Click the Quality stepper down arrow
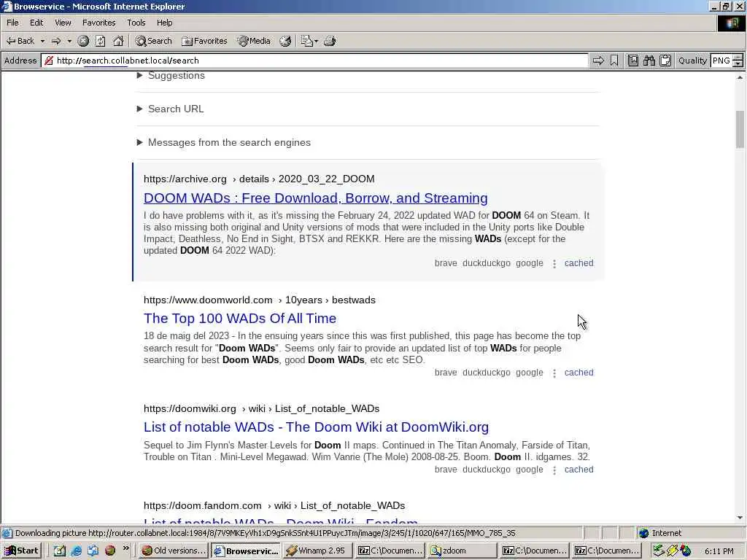 tap(738, 64)
